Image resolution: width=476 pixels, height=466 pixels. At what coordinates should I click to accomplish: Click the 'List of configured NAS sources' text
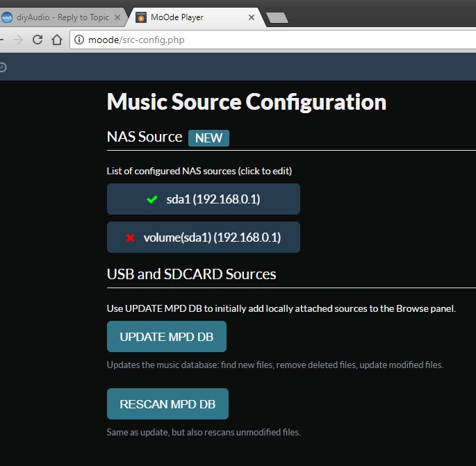click(199, 171)
